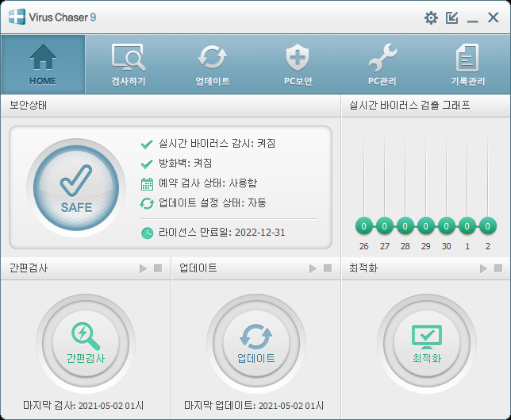Stop 업데이트 with its header stop button

pyautogui.click(x=328, y=268)
